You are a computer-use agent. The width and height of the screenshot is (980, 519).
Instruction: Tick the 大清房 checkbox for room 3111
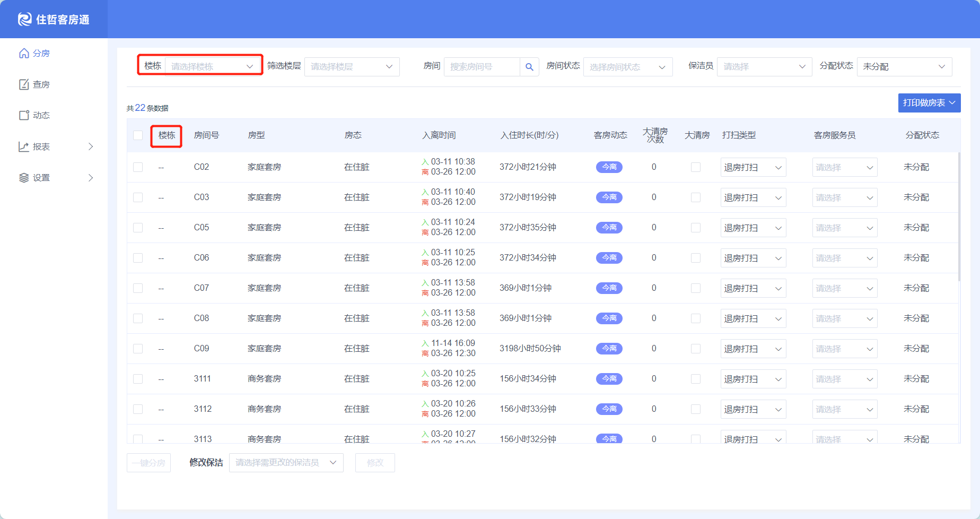click(x=696, y=379)
